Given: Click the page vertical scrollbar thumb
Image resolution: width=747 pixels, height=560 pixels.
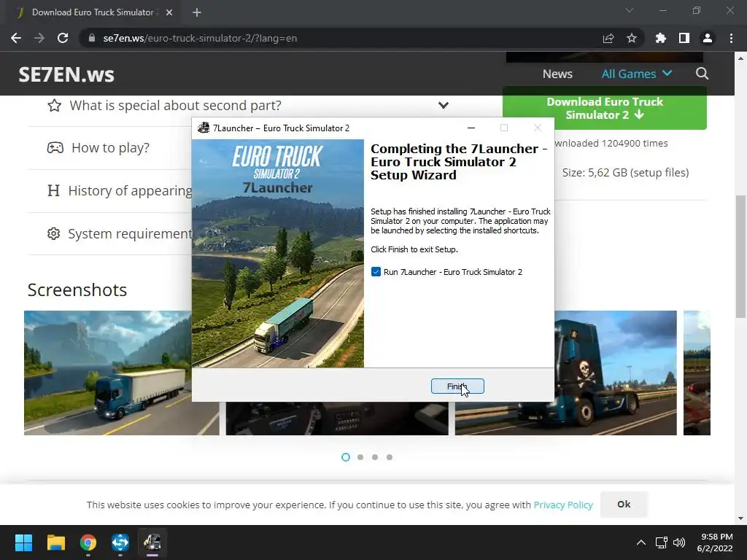Looking at the screenshot, I should tap(740, 256).
